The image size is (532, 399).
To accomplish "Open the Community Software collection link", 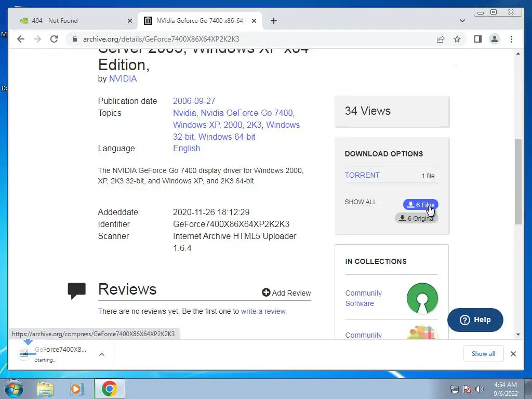I will [x=363, y=298].
